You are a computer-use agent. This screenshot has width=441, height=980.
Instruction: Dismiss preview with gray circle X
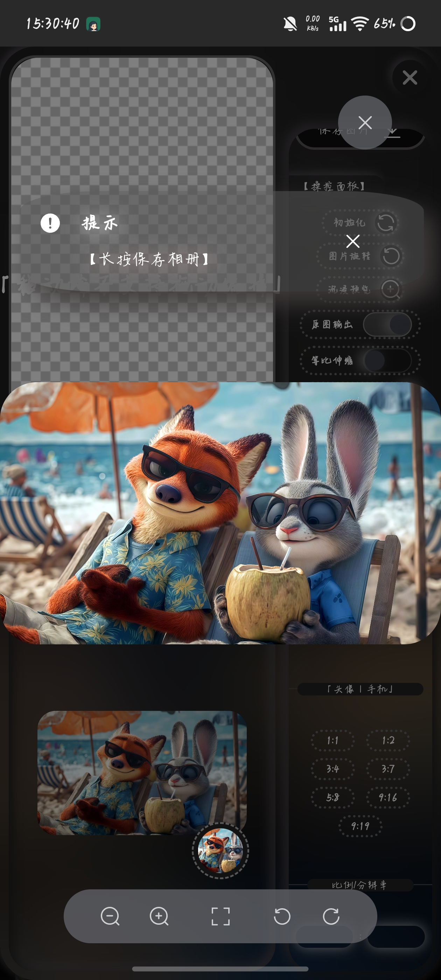point(365,122)
